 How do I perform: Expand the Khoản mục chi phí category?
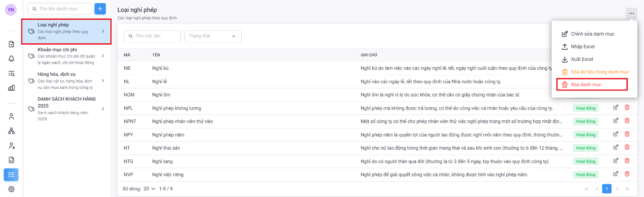(103, 56)
